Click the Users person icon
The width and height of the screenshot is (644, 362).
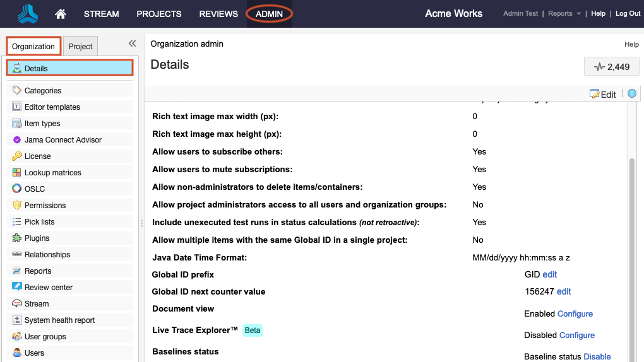(x=17, y=353)
